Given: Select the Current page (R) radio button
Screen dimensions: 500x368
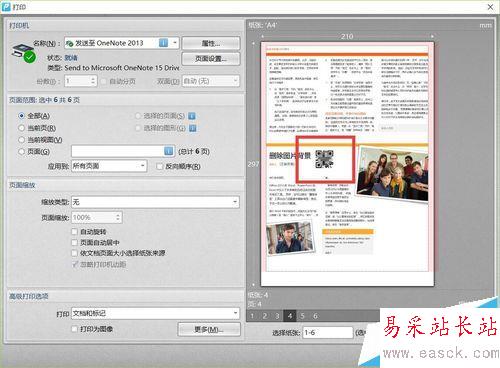Looking at the screenshot, I should coord(22,128).
